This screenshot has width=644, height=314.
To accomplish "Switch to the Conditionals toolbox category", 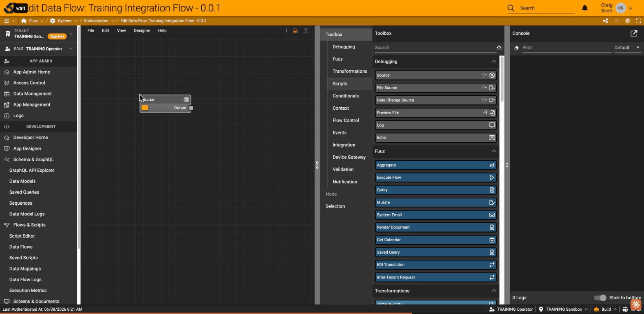I will [x=345, y=96].
